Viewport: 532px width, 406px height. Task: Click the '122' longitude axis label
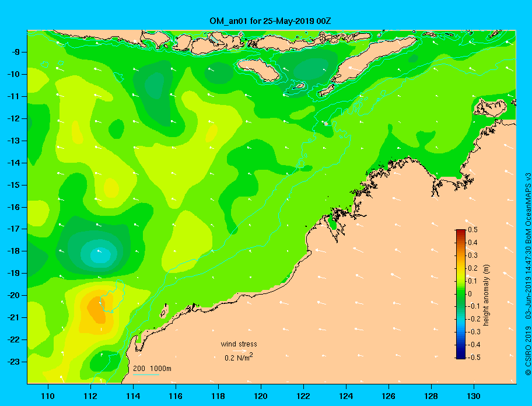(303, 396)
